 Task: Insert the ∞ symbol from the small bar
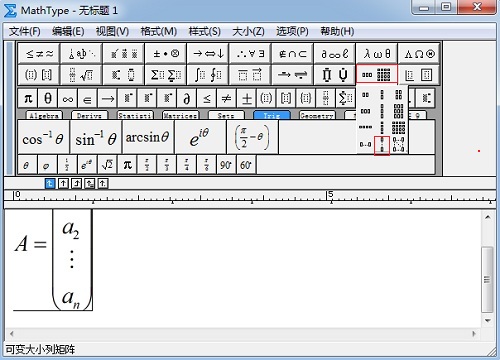(68, 99)
